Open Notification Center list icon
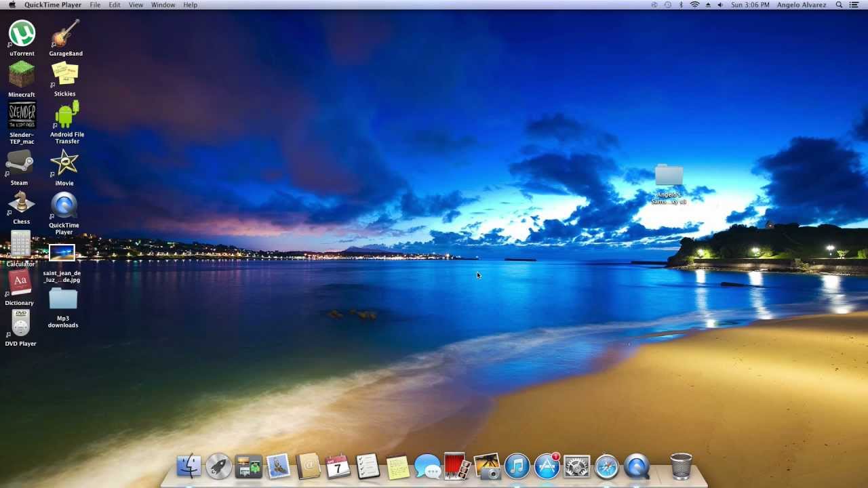Viewport: 868px width, 488px height. tap(854, 5)
